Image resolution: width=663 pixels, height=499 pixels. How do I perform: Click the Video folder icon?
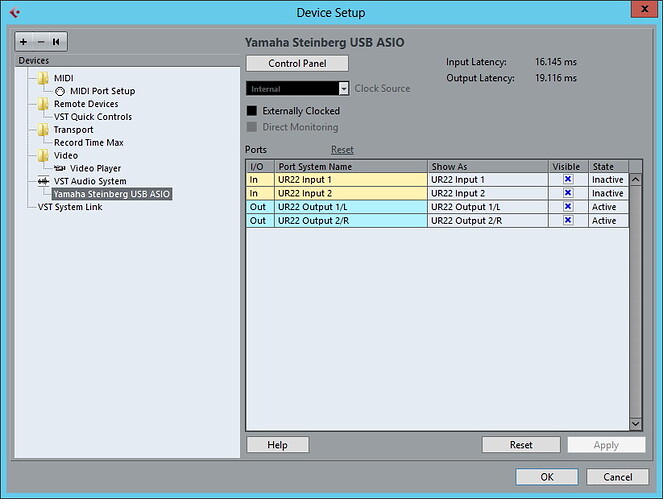point(43,156)
